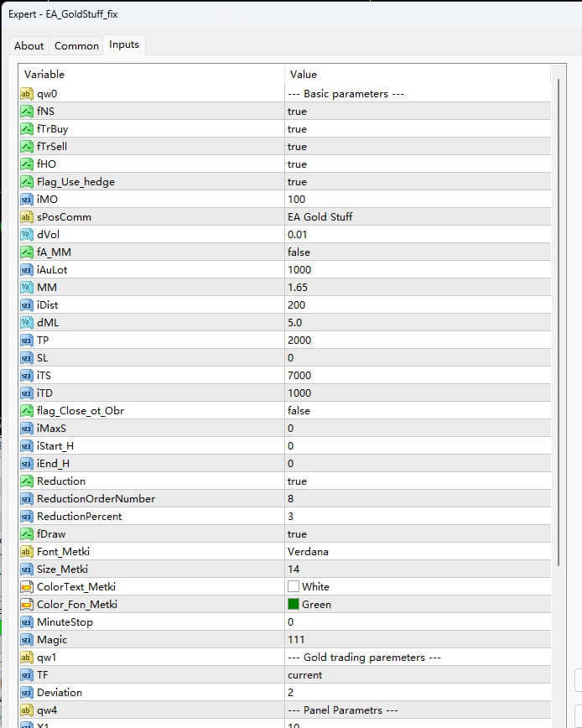Click the fTrBuy boolean icon
The width and height of the screenshot is (582, 728).
(27, 129)
